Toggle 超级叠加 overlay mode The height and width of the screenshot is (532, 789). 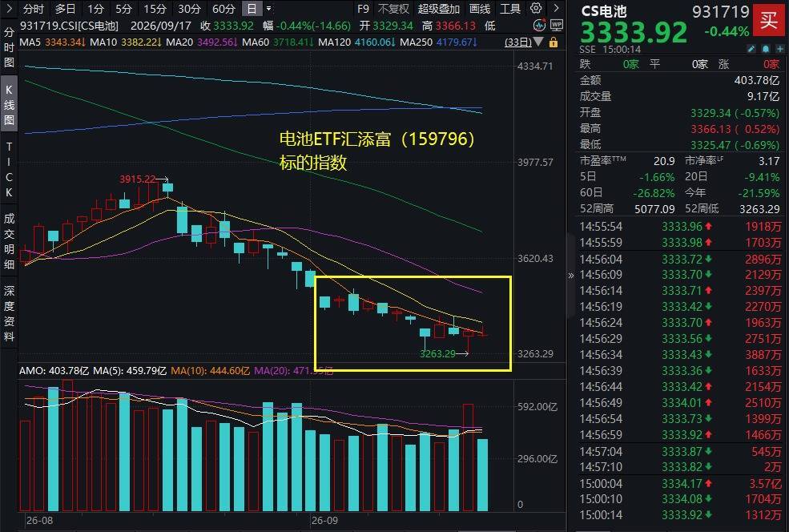coord(438,9)
